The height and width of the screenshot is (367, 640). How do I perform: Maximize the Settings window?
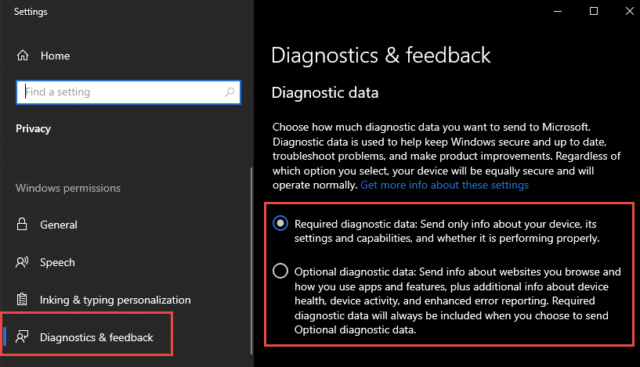point(594,11)
